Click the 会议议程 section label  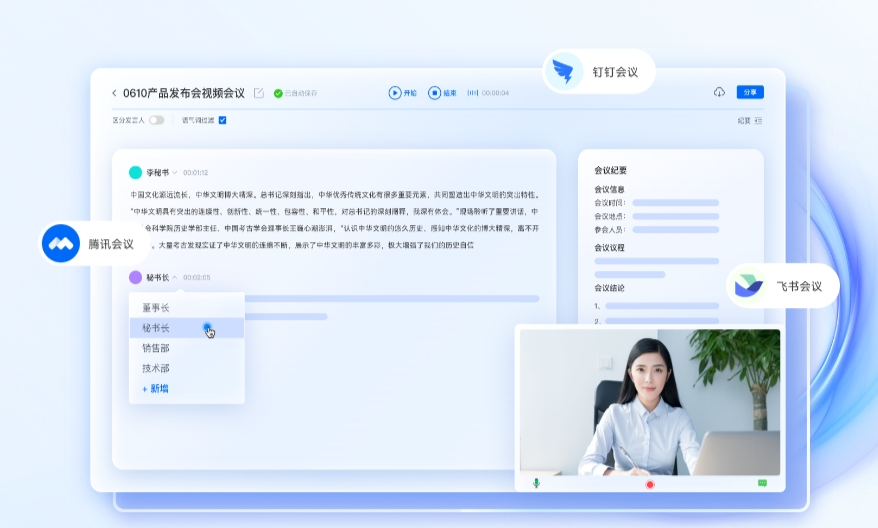(609, 247)
